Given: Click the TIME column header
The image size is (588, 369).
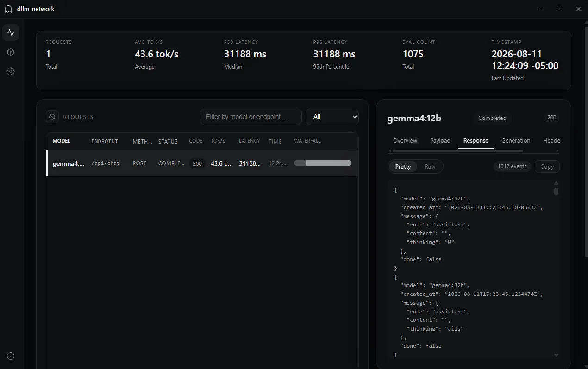Looking at the screenshot, I should coord(275,142).
